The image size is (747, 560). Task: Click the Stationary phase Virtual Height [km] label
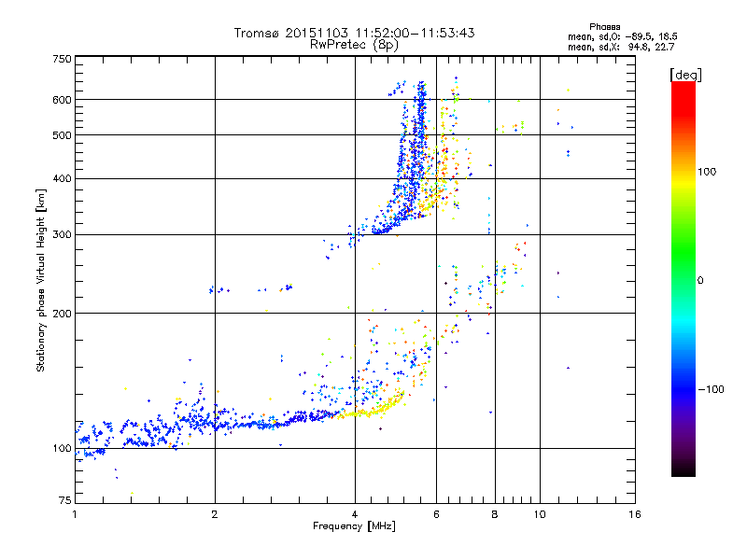(41, 280)
